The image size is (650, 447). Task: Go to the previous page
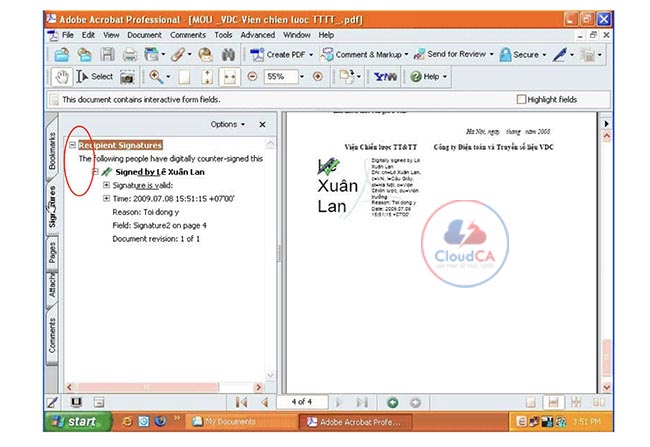(x=265, y=402)
